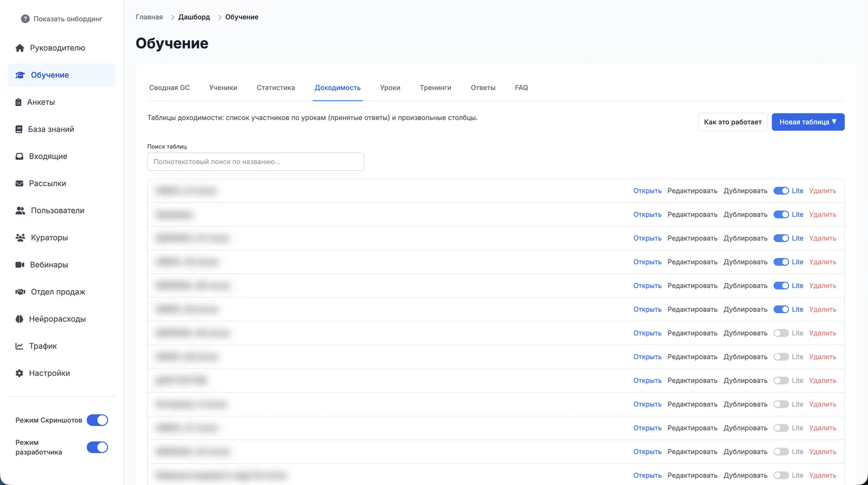Open the Руководителю home icon

tap(20, 48)
